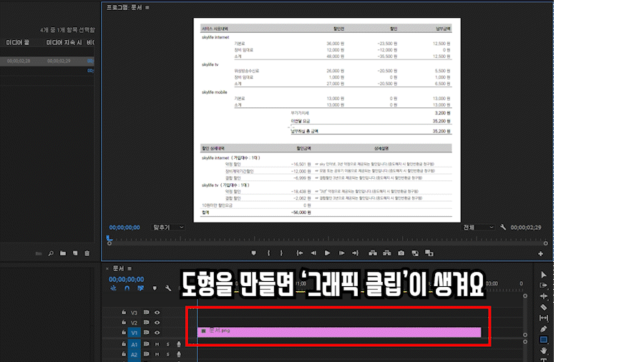644x362 pixels.
Task: Toggle linked selection in timeline
Action: [141, 288]
